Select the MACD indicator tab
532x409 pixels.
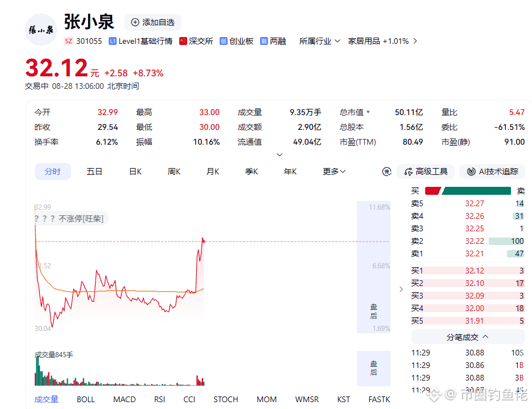point(125,399)
